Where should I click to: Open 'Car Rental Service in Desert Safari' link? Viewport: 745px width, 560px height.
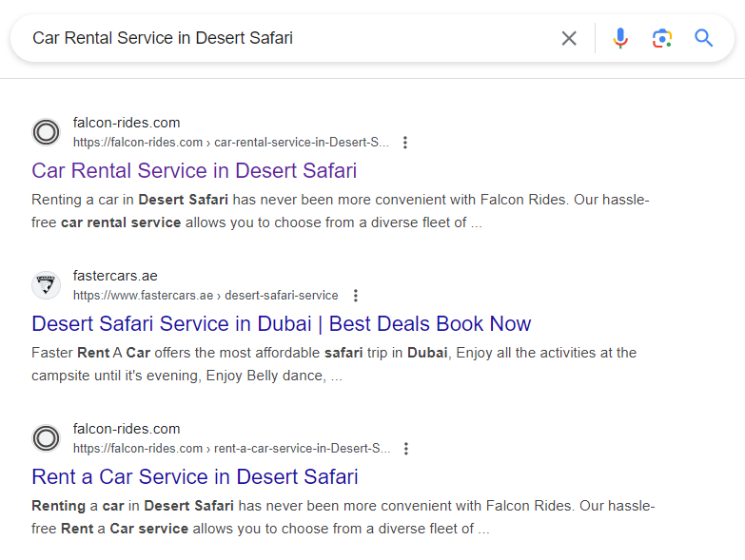point(194,171)
